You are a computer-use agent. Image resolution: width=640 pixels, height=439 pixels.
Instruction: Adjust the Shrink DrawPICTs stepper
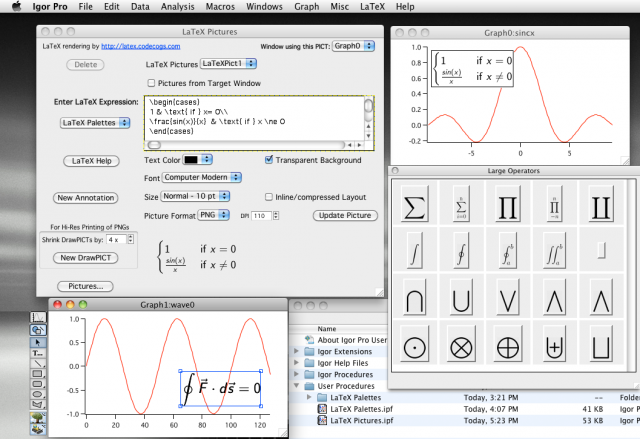click(131, 239)
